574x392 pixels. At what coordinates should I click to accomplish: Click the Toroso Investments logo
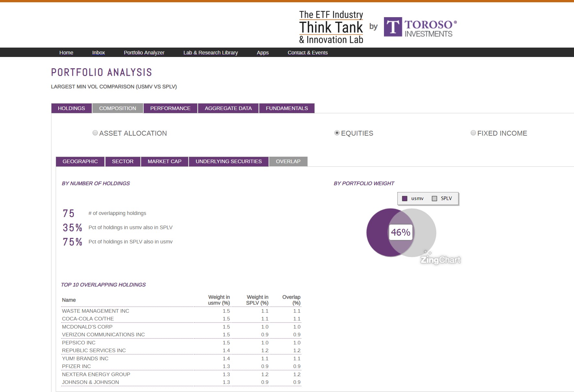click(x=420, y=27)
